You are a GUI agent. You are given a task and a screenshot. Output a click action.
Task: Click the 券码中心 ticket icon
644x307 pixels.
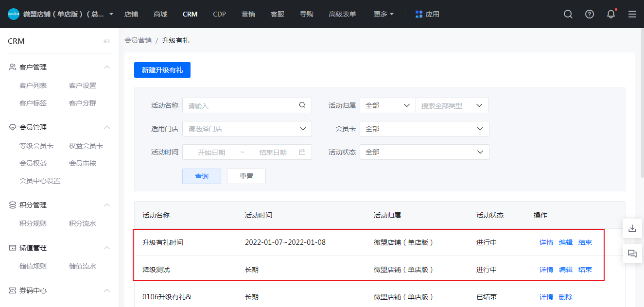pos(13,290)
